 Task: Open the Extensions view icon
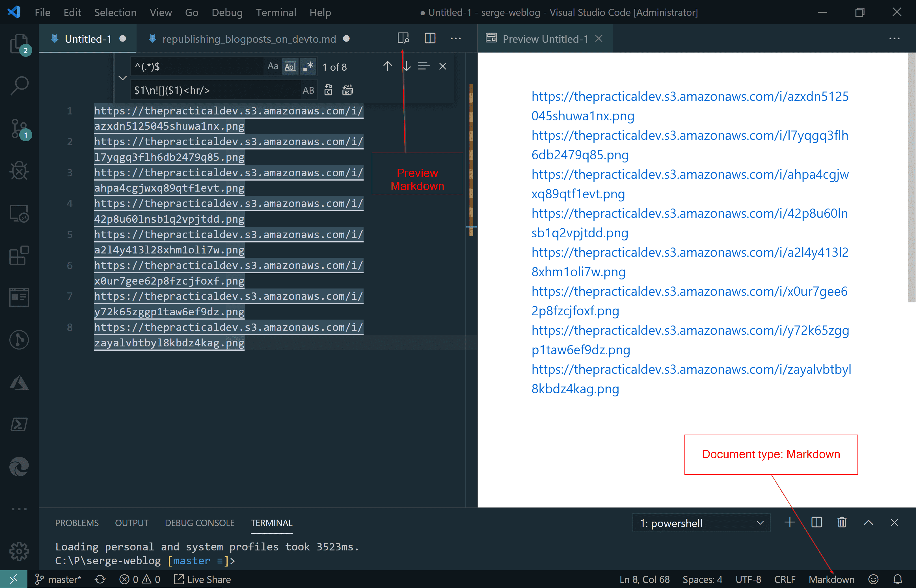(x=19, y=255)
